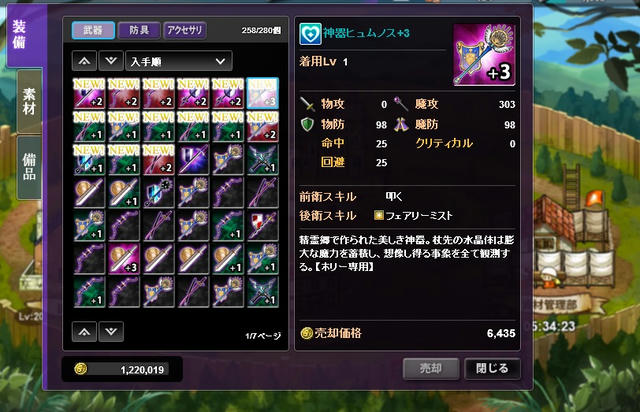
Task: Select the highlighted +3 staff item
Action: (x=262, y=93)
